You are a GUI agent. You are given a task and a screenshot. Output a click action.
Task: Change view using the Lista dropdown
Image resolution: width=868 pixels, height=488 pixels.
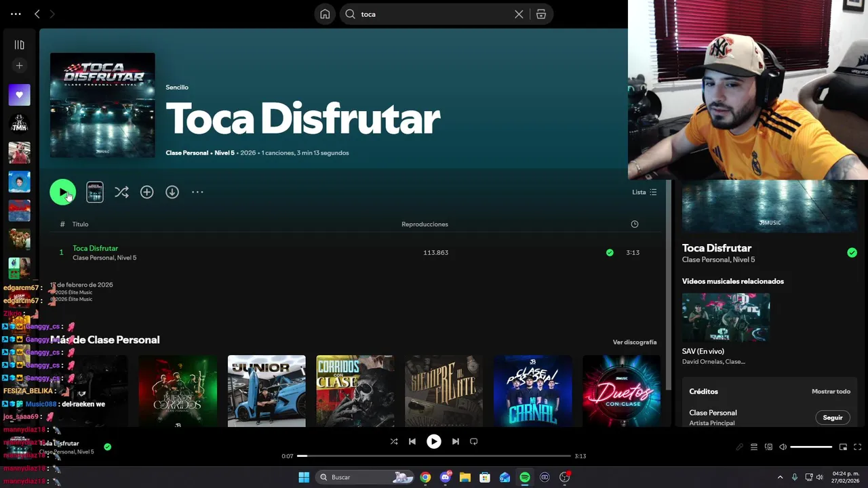pos(644,192)
